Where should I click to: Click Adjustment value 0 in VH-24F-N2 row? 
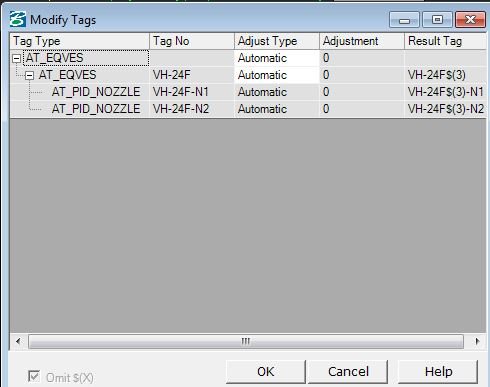click(362, 109)
